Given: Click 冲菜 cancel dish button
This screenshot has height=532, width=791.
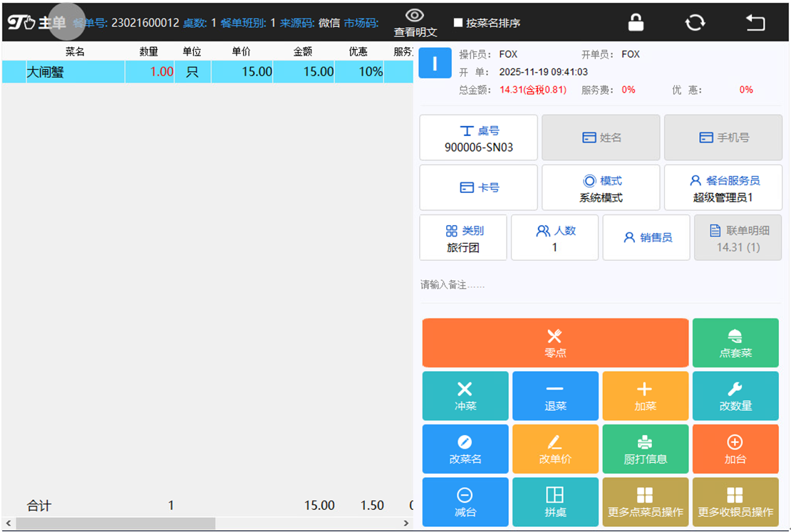Looking at the screenshot, I should pyautogui.click(x=465, y=396).
